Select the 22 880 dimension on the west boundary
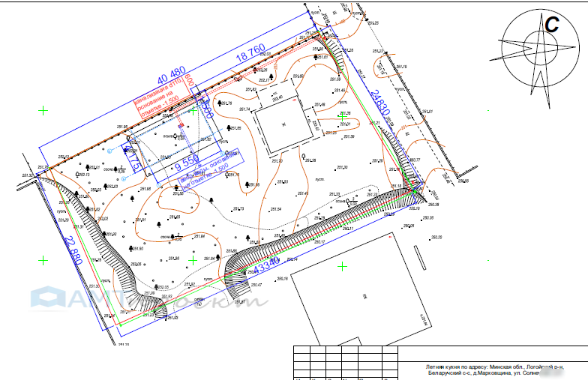The height and width of the screenshot is (380, 588). 73,253
